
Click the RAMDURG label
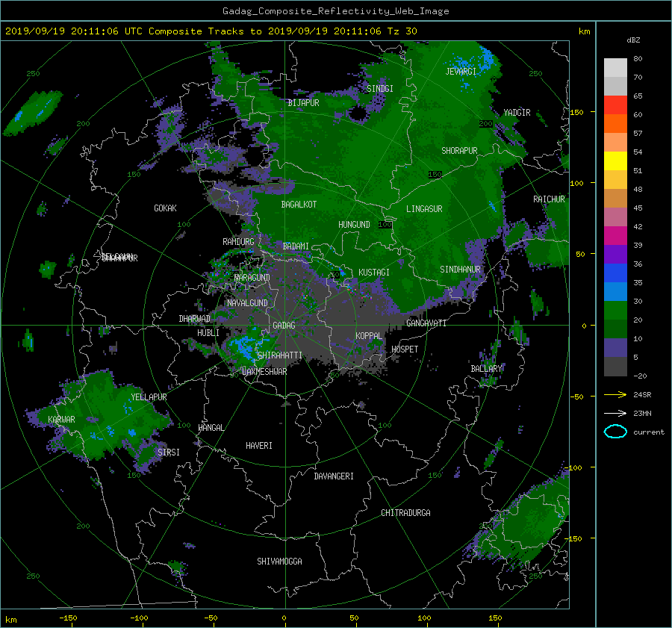tap(238, 242)
